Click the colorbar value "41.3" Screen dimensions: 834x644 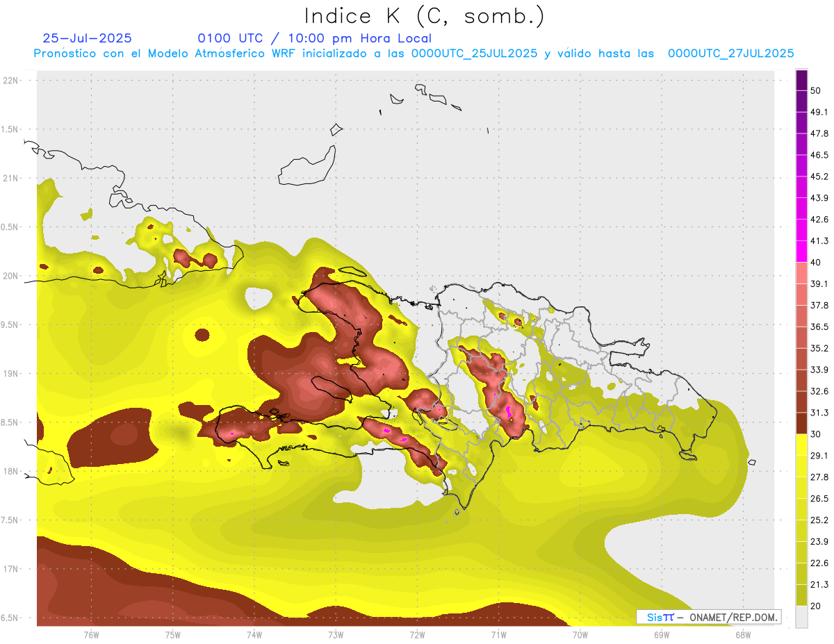[x=819, y=241]
